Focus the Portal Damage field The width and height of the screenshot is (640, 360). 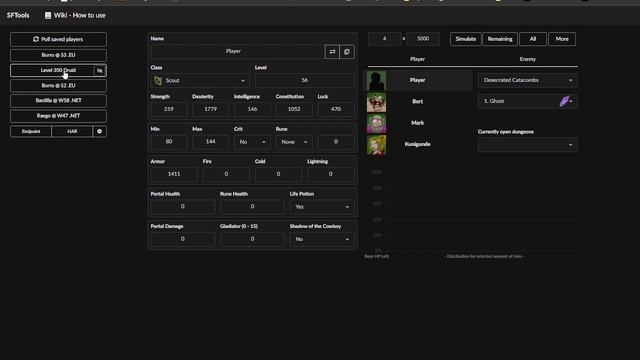[182, 239]
